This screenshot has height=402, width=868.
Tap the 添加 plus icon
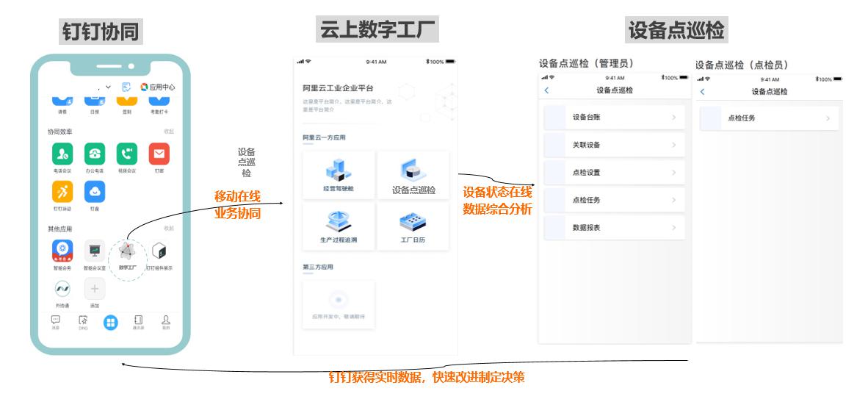pos(95,289)
